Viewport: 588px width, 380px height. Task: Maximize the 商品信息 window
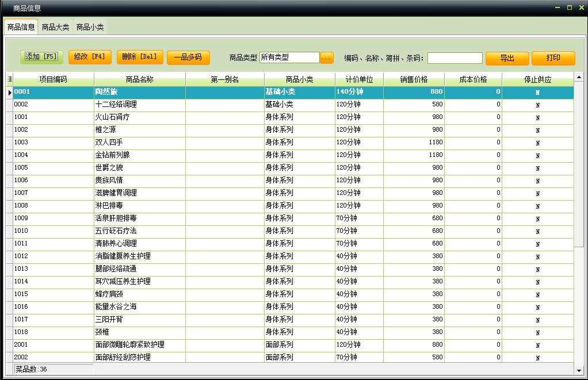pyautogui.click(x=570, y=7)
